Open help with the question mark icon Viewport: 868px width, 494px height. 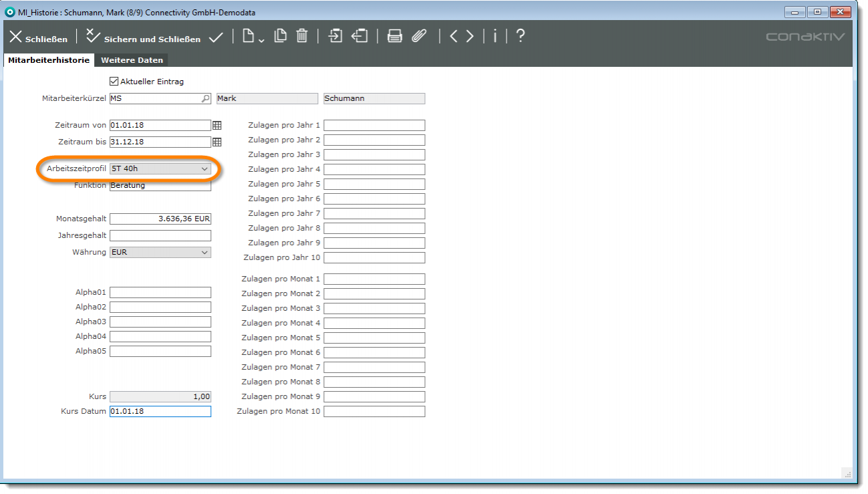click(x=521, y=36)
